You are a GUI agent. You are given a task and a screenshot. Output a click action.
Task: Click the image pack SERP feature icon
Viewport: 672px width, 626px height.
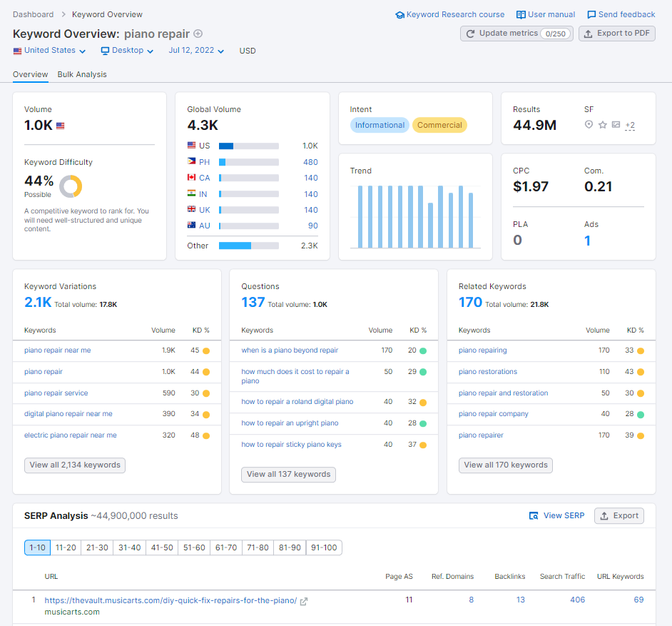616,124
